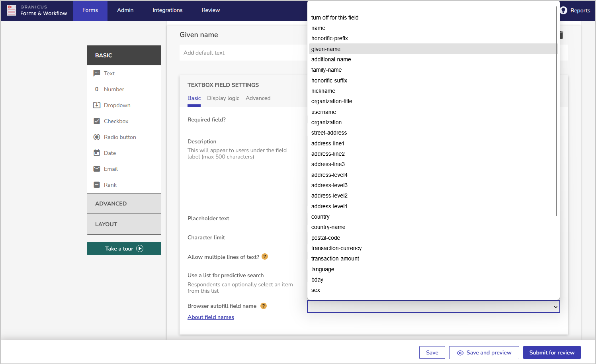Image resolution: width=596 pixels, height=364 pixels.
Task: Add a Dropdown field from the Basic panel
Action: tap(117, 105)
